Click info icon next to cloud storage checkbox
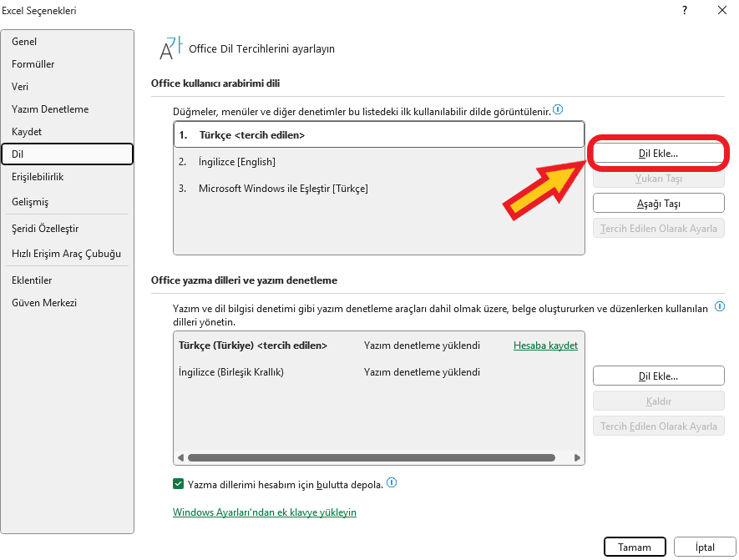 click(392, 482)
